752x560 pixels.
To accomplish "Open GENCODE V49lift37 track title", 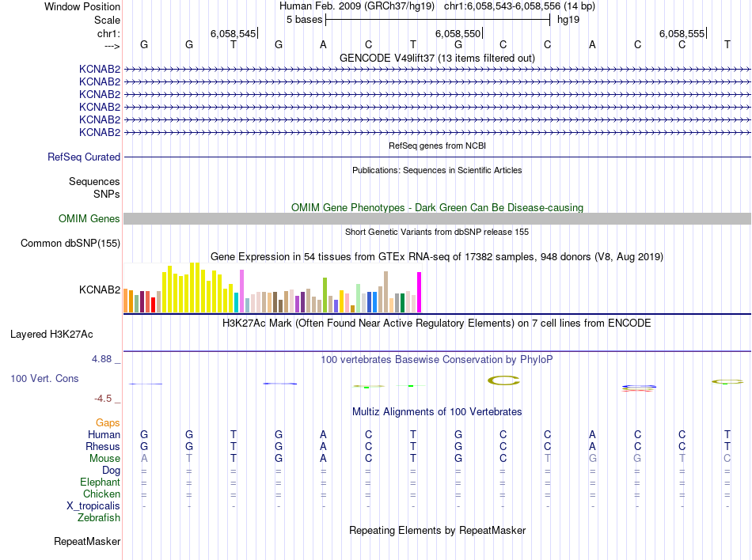I will pos(437,58).
